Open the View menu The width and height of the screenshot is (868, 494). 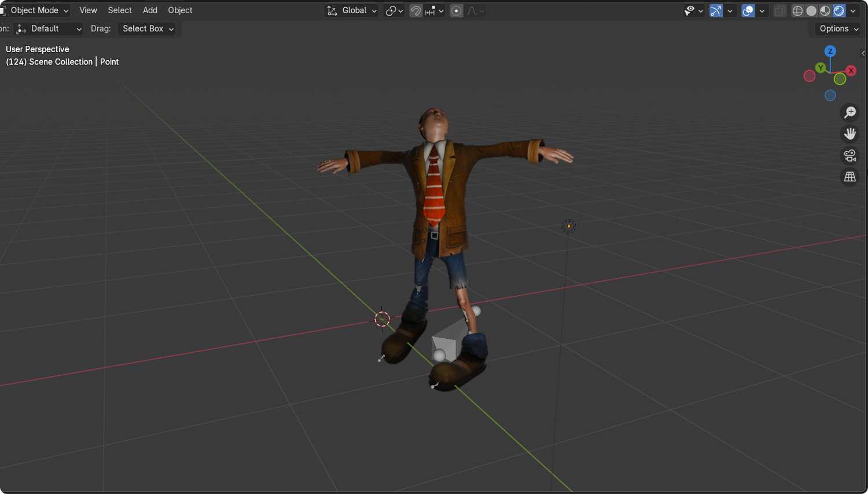[x=88, y=10]
